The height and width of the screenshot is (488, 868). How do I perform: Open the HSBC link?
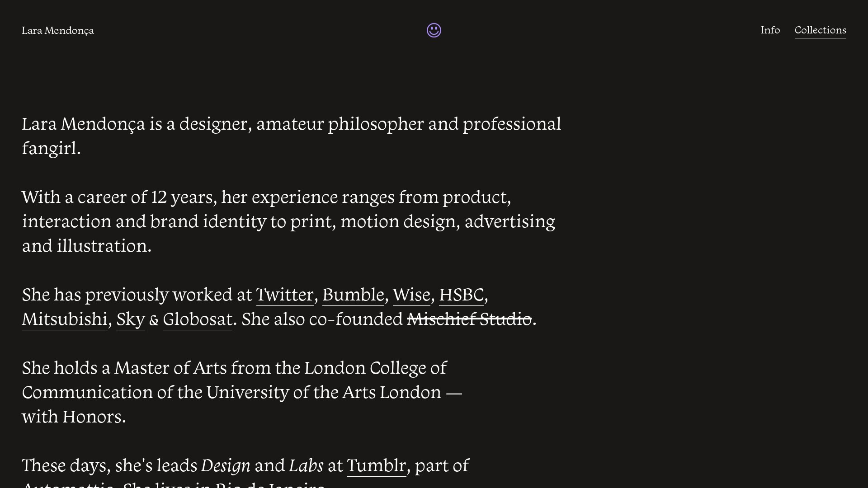click(461, 295)
